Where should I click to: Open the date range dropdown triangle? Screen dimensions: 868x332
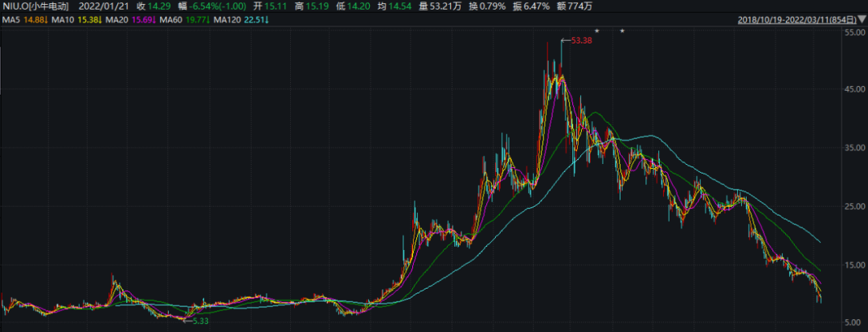coord(862,20)
